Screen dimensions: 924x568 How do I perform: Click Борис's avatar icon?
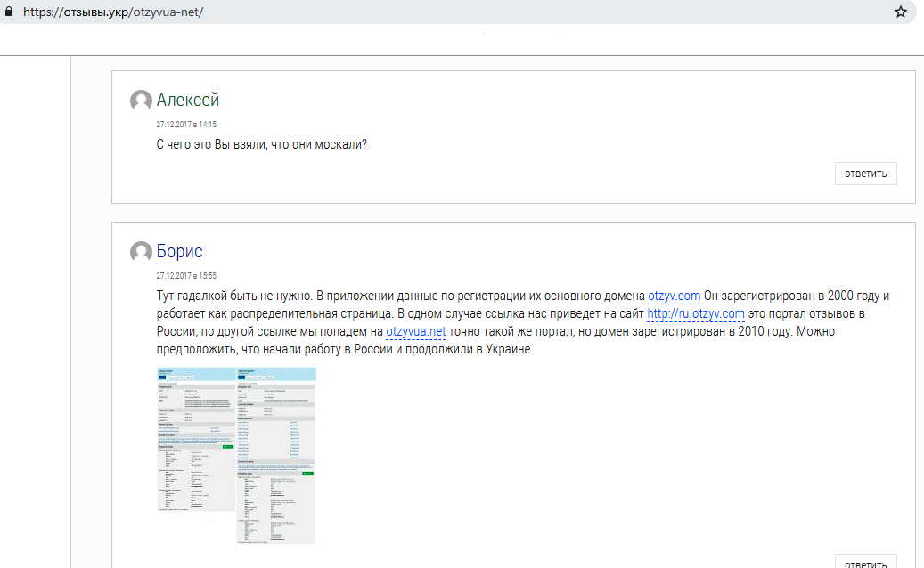[141, 252]
